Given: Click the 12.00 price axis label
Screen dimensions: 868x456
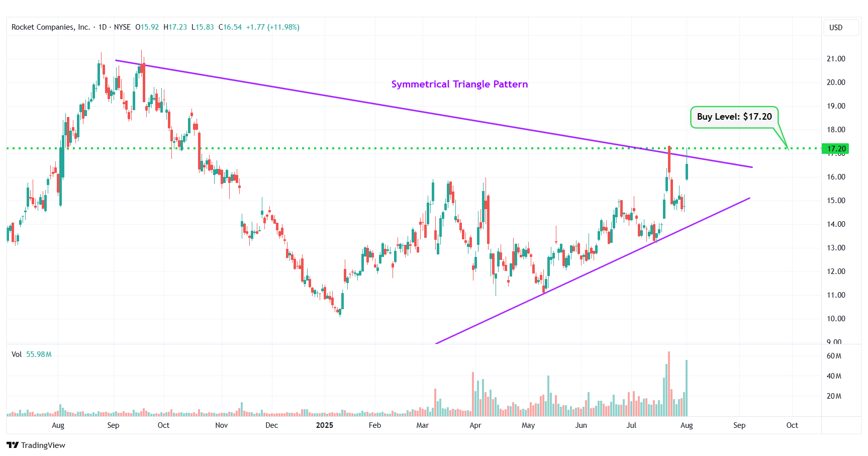Looking at the screenshot, I should [836, 271].
